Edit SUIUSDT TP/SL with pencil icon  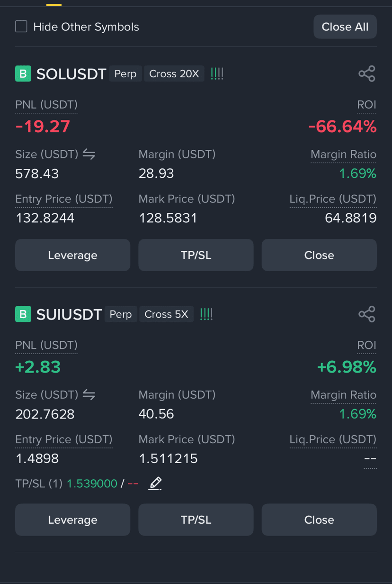click(x=155, y=484)
